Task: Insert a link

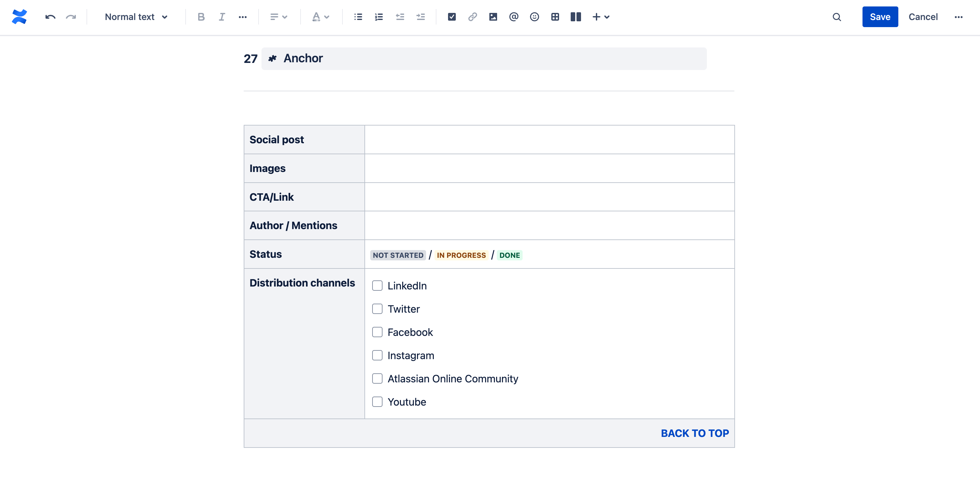Action: pyautogui.click(x=473, y=17)
